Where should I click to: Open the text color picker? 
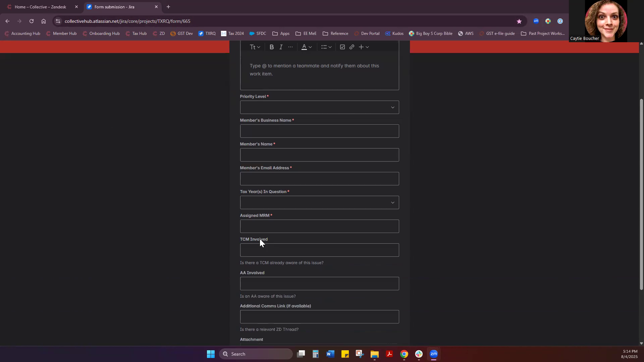(306, 47)
